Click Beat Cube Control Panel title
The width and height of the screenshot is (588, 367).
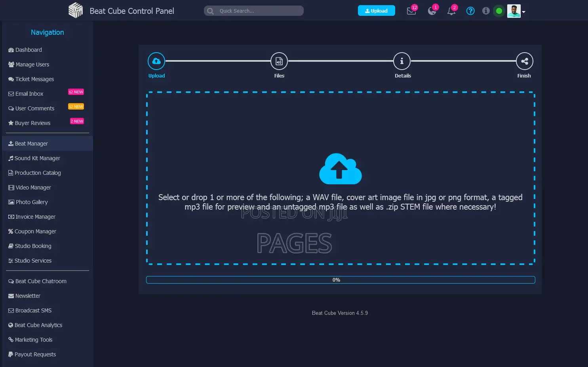coord(132,11)
